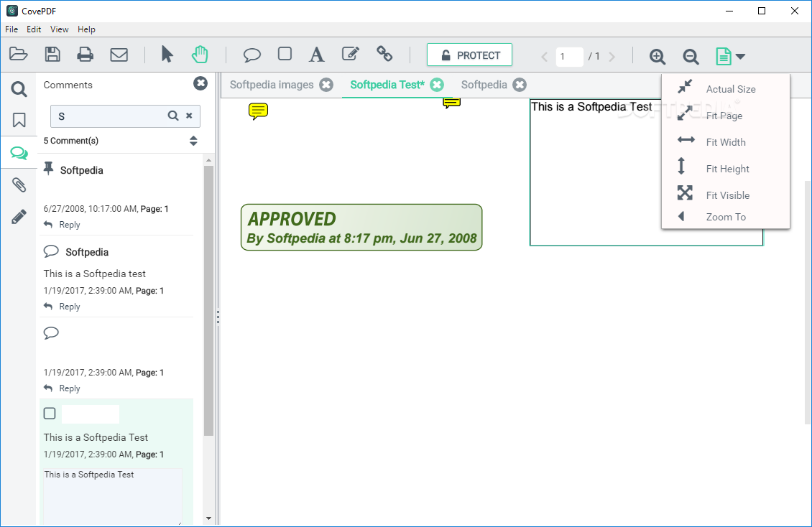Switch to the Softpedia tab

click(x=484, y=85)
